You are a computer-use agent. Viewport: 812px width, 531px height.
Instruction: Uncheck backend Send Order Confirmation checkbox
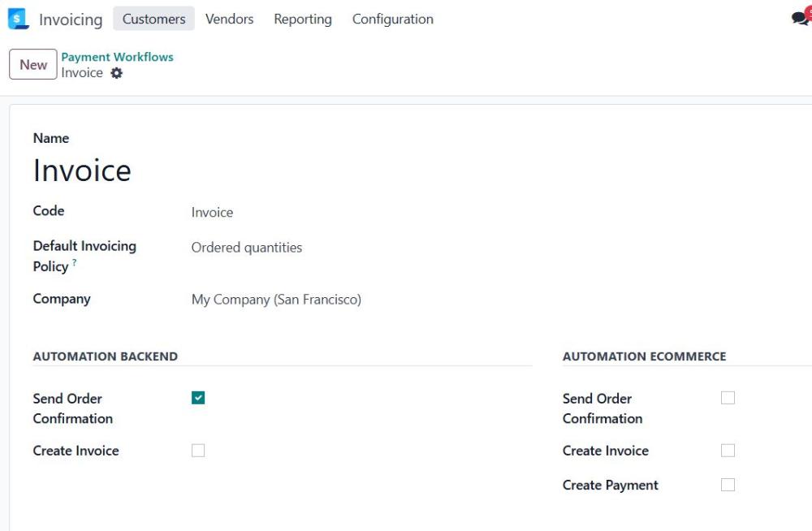coord(198,398)
